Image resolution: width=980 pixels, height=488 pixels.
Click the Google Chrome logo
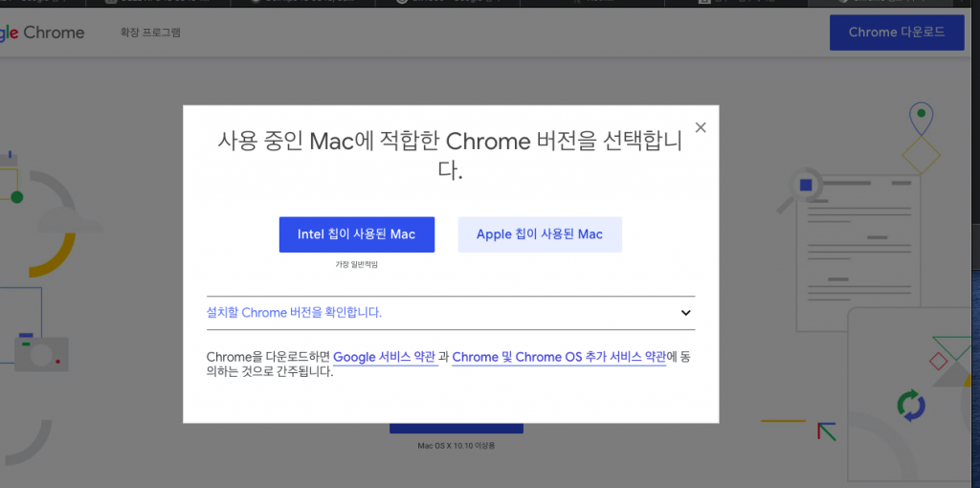41,33
